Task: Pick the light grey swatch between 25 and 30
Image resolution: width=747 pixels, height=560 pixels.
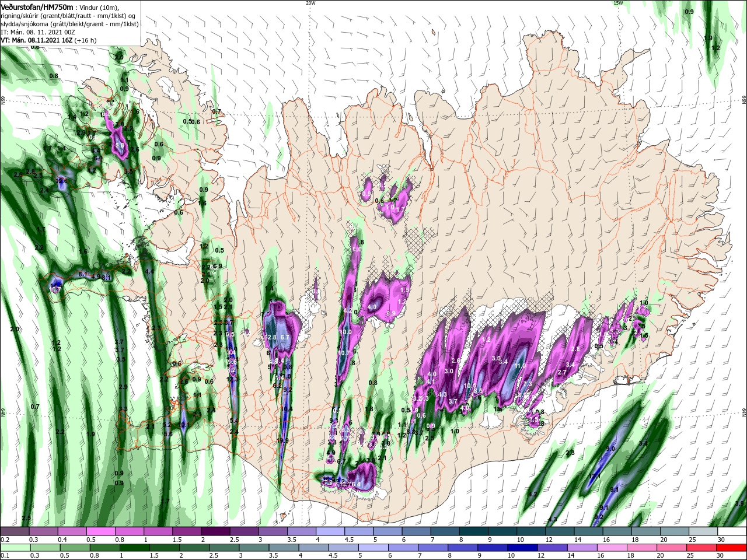Action: pos(702,531)
